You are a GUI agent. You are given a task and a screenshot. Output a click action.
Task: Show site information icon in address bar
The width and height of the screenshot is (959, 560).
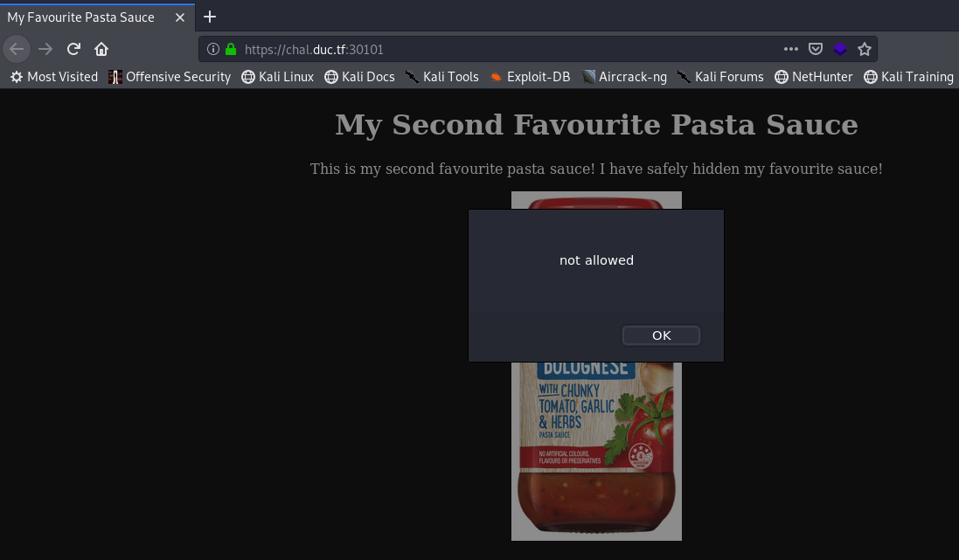pos(212,49)
